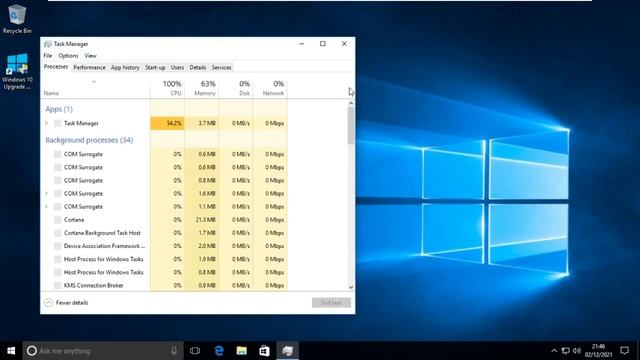The image size is (640, 360).
Task: Click the scroll down arrow in process list
Action: (351, 287)
